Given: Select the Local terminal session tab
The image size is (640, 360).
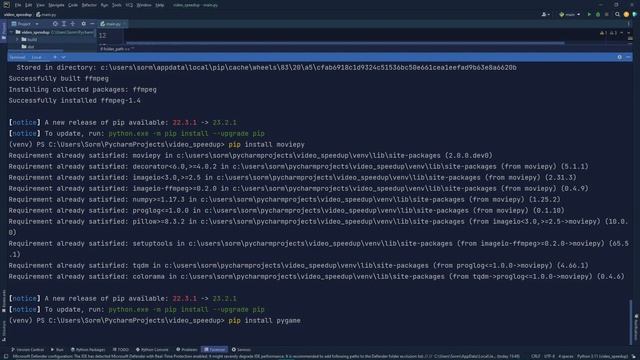Looking at the screenshot, I should [37, 57].
